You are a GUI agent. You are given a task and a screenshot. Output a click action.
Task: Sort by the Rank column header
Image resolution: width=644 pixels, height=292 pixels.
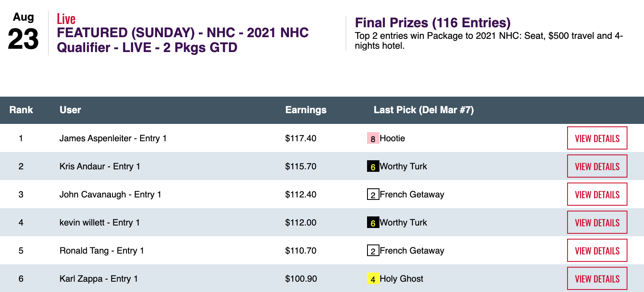pos(21,110)
